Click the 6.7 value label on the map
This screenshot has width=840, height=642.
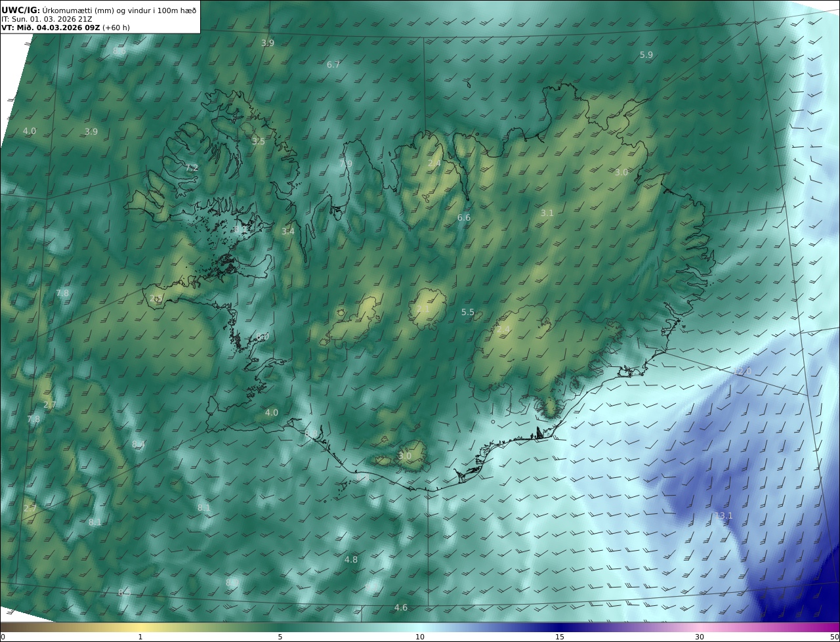333,65
